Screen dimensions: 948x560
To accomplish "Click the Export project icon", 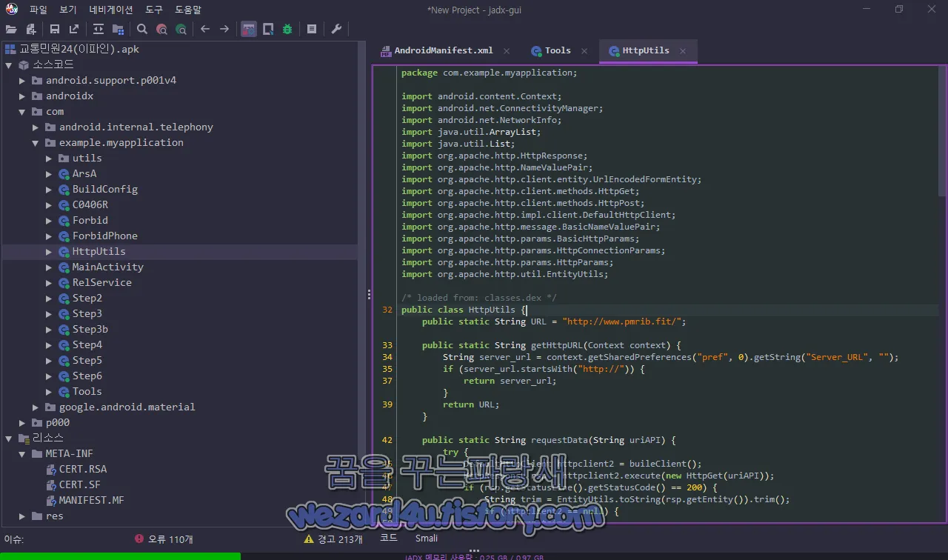I will (x=74, y=30).
